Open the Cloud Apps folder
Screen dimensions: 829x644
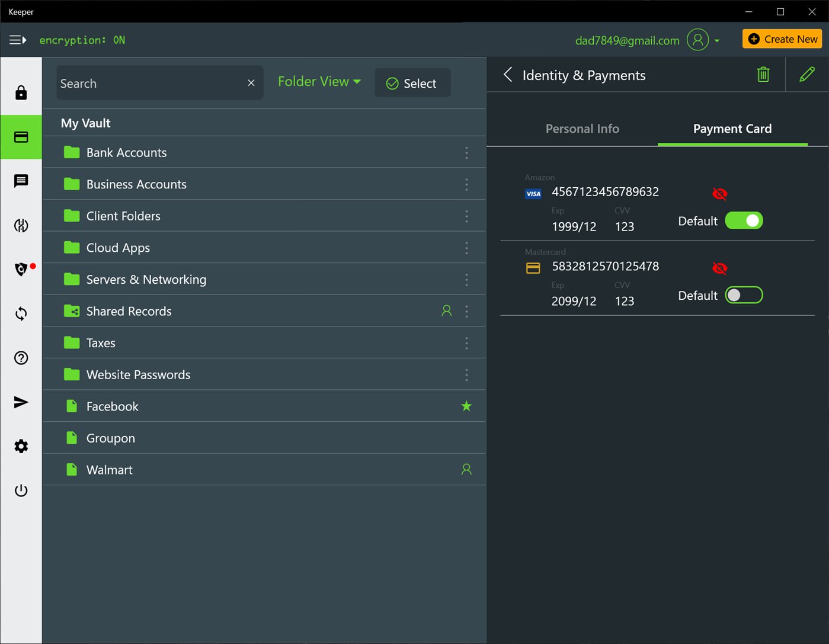[x=264, y=248]
